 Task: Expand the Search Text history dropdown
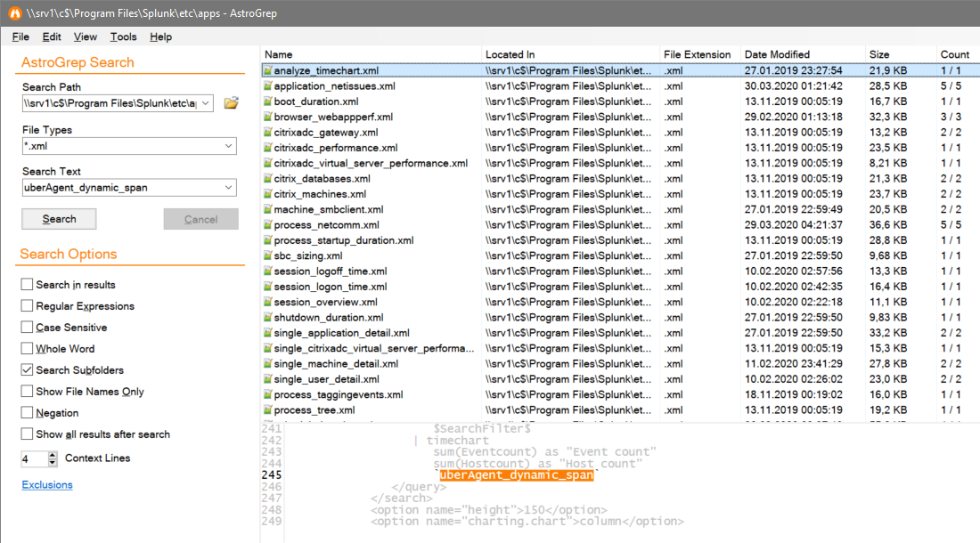[229, 187]
